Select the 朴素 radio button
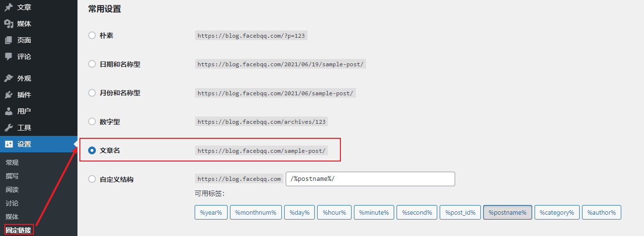 92,35
